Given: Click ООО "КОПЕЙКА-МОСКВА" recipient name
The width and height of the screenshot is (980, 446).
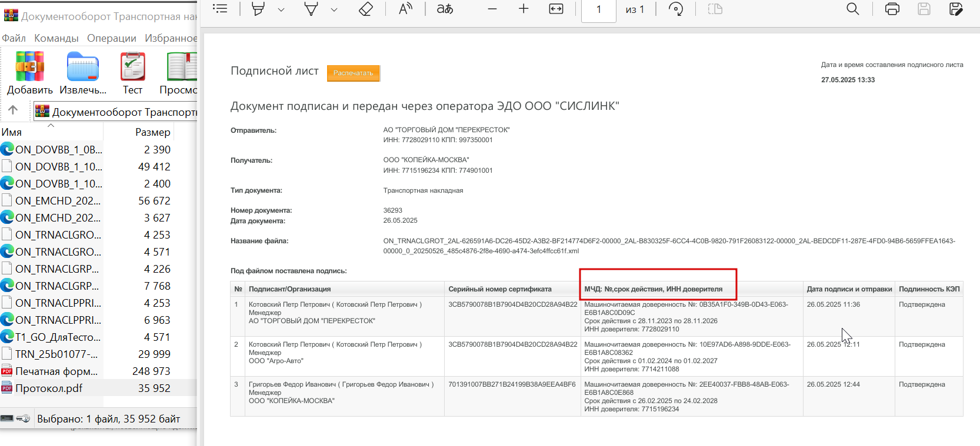Looking at the screenshot, I should coord(426,160).
